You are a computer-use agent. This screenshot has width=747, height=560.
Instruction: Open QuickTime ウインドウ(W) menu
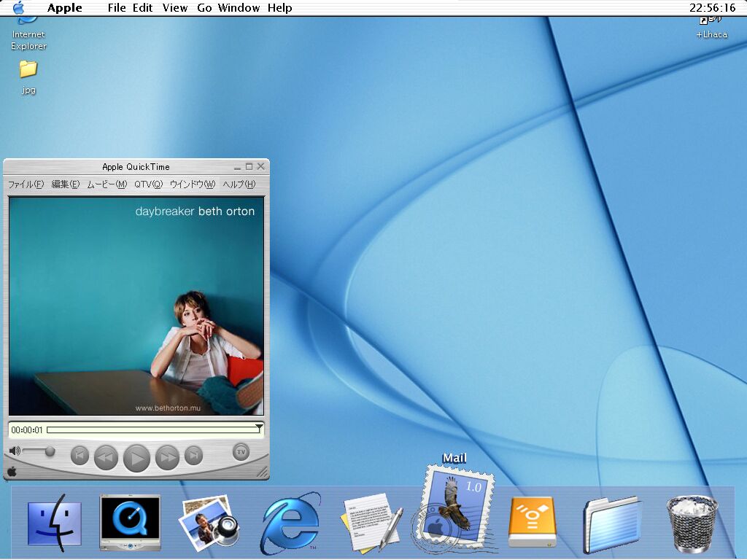click(193, 184)
